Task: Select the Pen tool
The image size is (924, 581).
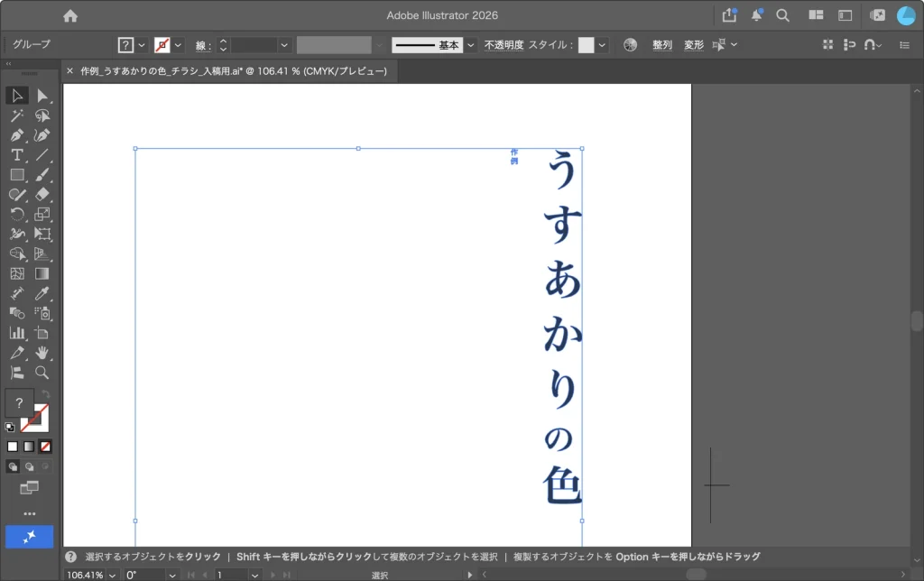Action: [17, 135]
